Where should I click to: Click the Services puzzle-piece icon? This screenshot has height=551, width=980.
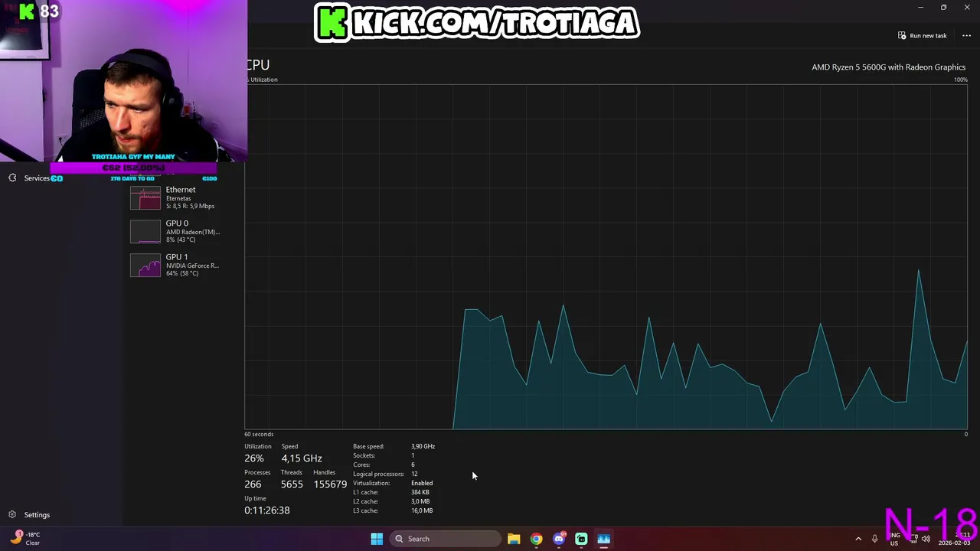tap(12, 178)
